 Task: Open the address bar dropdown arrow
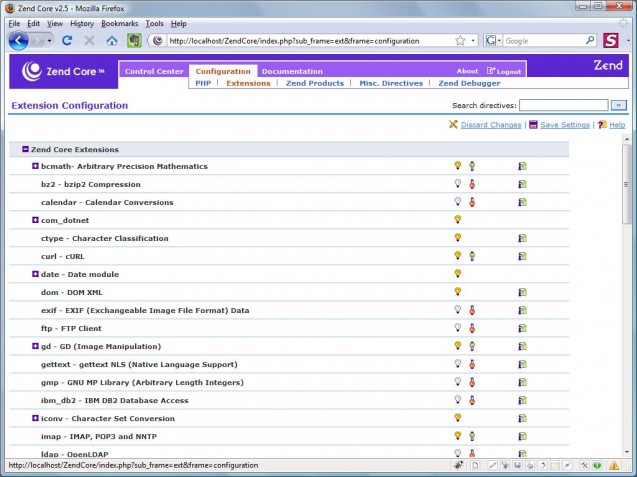pyautogui.click(x=473, y=41)
